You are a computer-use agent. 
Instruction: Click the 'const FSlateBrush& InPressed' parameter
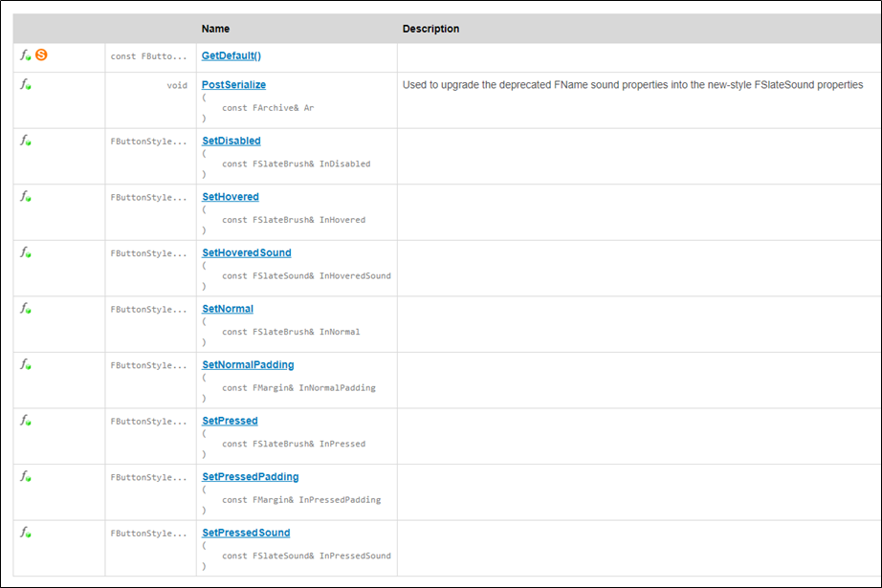coord(294,444)
